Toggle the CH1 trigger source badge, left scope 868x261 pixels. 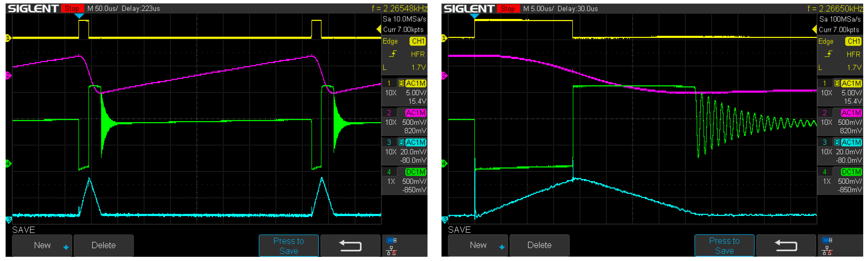(x=418, y=41)
